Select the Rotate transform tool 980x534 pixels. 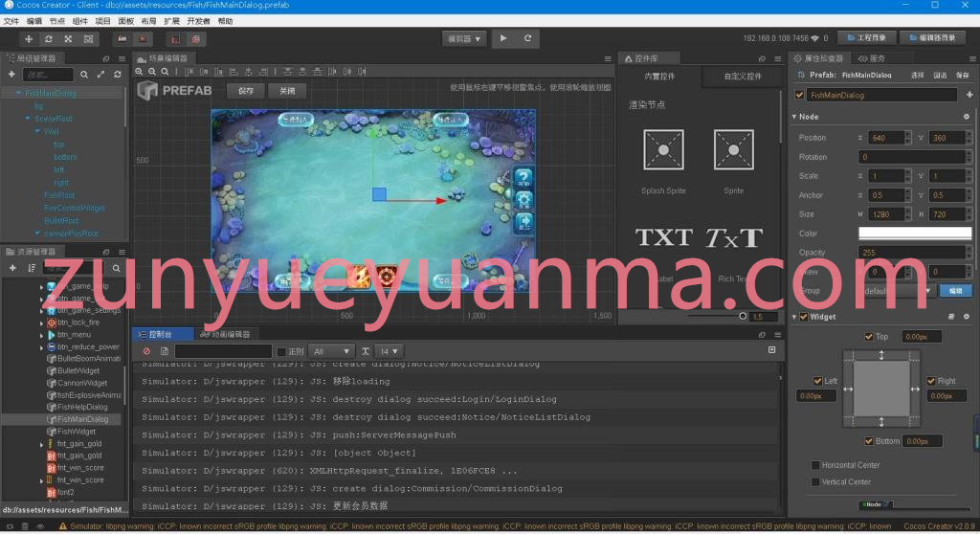coord(48,39)
